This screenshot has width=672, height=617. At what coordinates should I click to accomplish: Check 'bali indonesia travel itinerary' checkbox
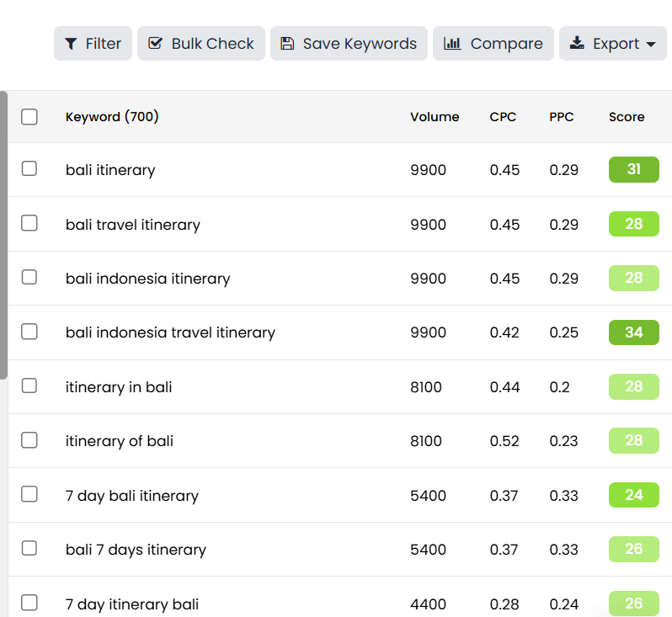pyautogui.click(x=29, y=332)
